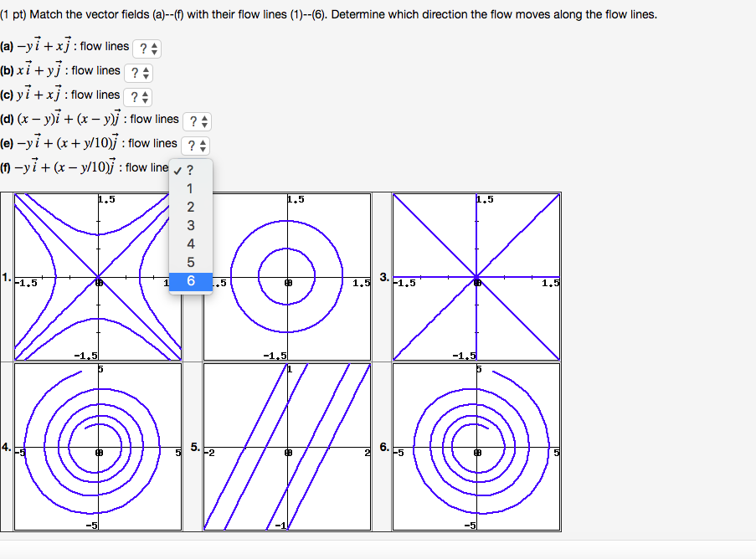Select option 3 from the open dropdown list
The width and height of the screenshot is (756, 559).
coord(190,225)
